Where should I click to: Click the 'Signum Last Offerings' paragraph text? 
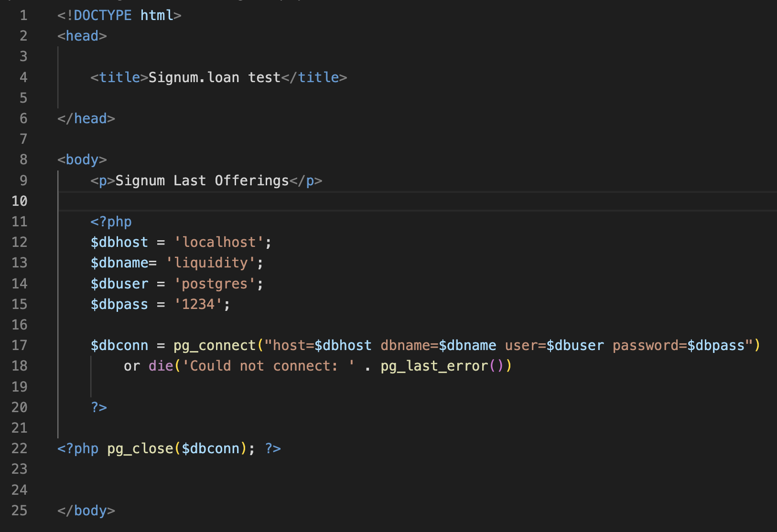pos(202,181)
